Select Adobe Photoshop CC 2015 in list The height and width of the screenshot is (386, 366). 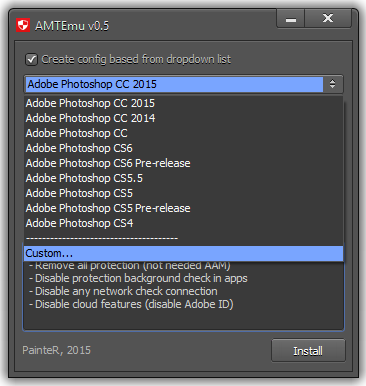183,103
